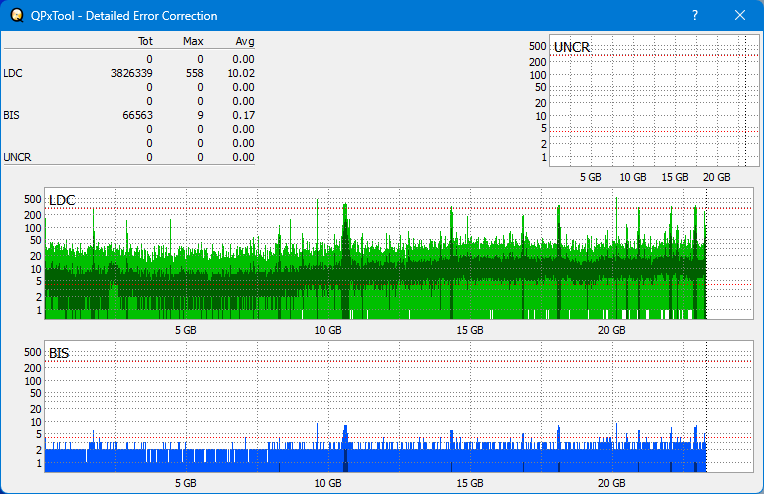Screen dimensions: 764x494
Task: Click the UNCR title in the small graph
Action: point(571,47)
